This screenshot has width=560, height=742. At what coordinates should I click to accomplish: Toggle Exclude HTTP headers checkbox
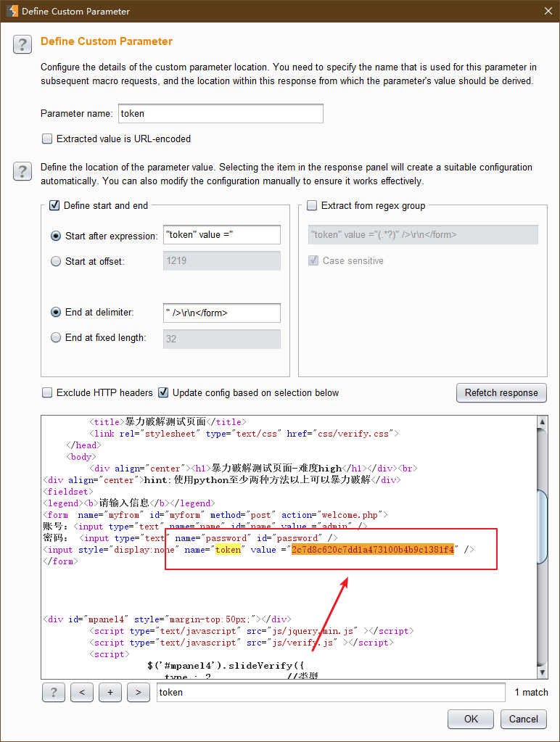pos(48,392)
